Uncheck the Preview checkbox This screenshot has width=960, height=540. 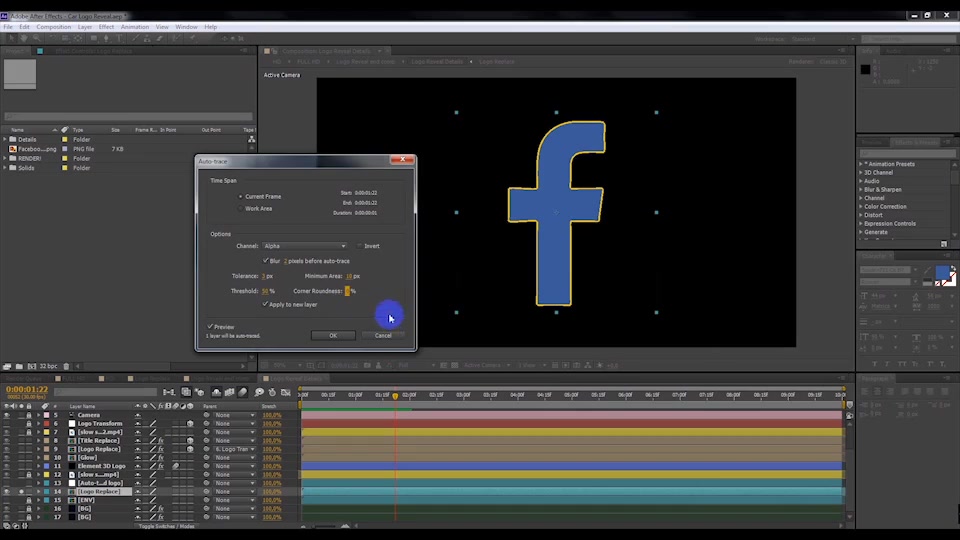coord(210,327)
